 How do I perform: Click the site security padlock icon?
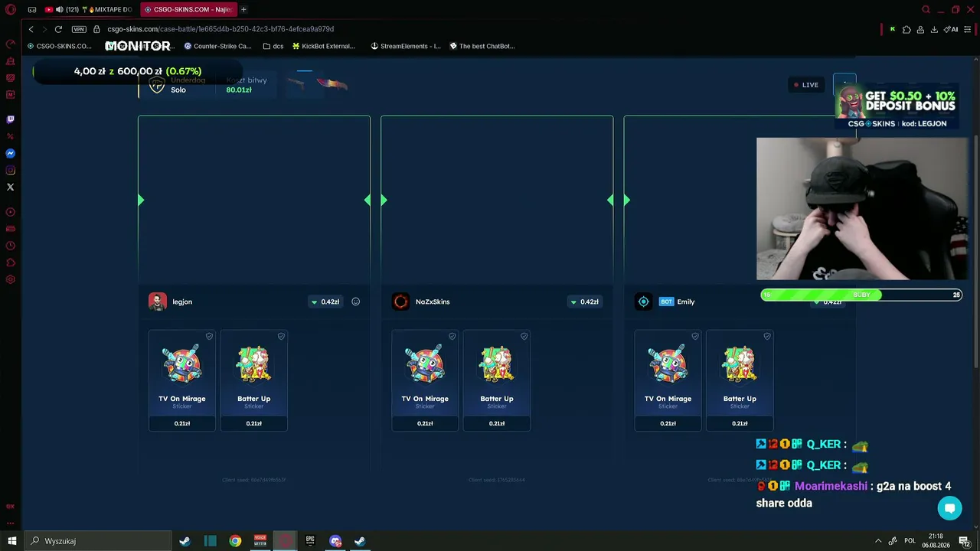pos(97,29)
